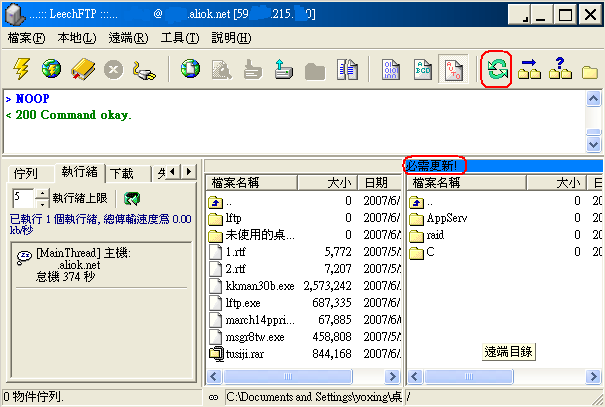The height and width of the screenshot is (407, 605).
Task: Open the 遠端 menu
Action: pyautogui.click(x=127, y=38)
